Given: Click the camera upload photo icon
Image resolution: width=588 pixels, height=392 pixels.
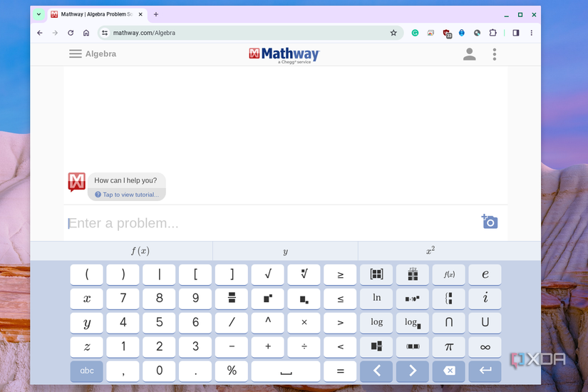Looking at the screenshot, I should click(x=490, y=222).
